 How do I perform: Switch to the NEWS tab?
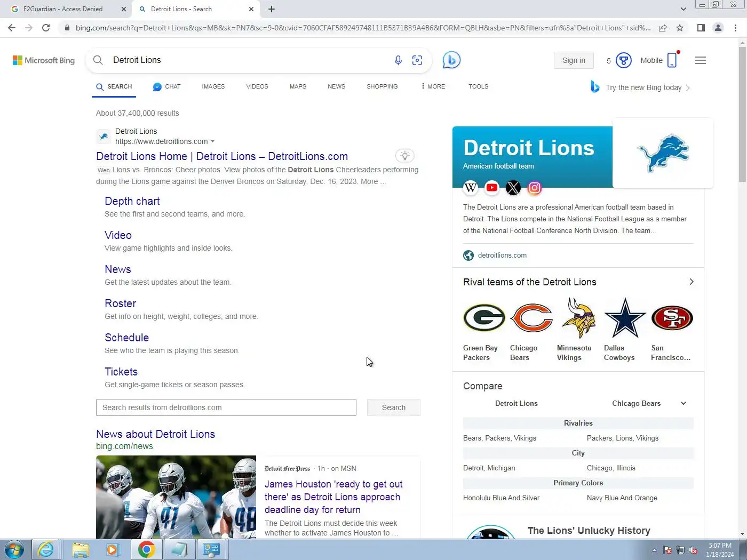click(x=336, y=86)
